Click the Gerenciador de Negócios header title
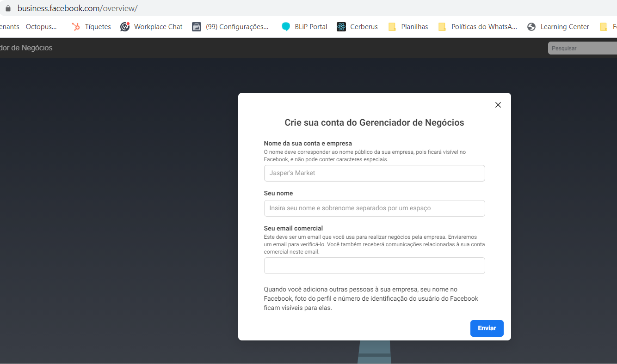Screen dimensions: 617x364 [26, 48]
